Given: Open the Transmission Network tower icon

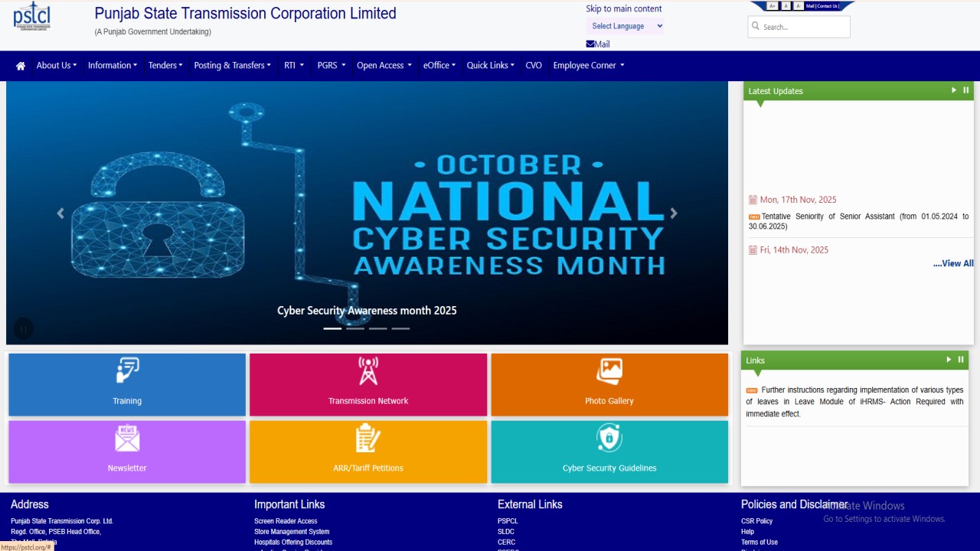Looking at the screenshot, I should pos(368,371).
